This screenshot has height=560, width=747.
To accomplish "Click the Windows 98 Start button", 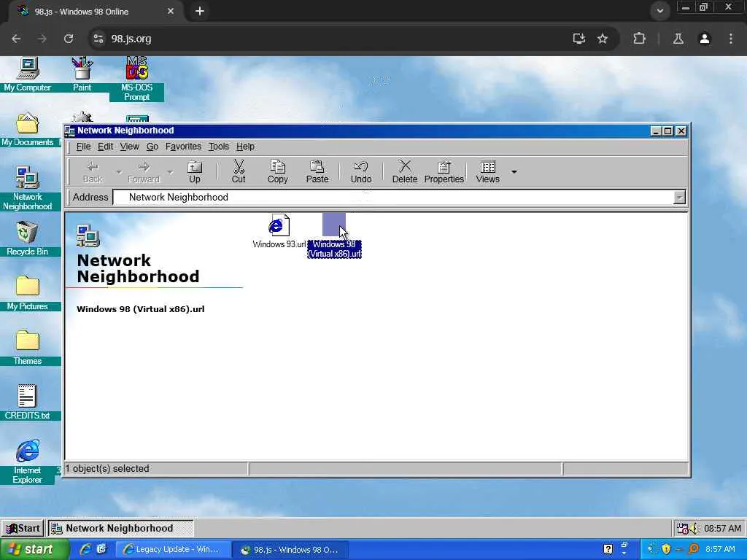I will (23, 528).
